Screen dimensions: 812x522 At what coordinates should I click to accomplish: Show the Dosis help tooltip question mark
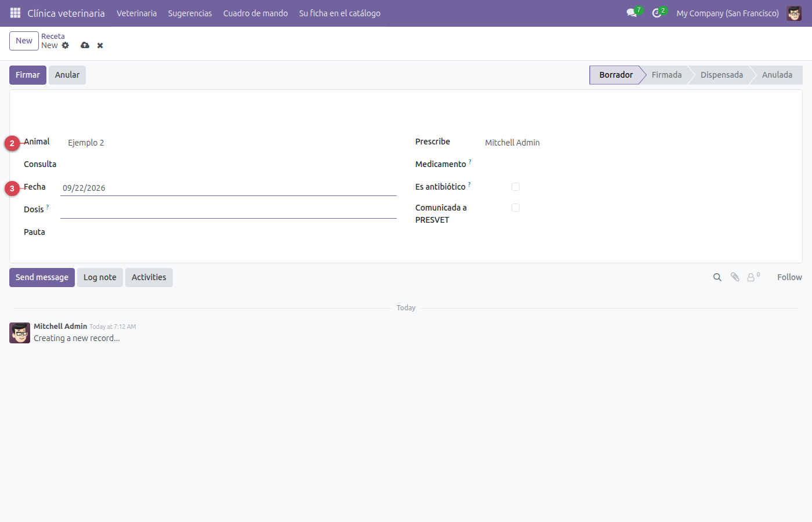coord(48,207)
